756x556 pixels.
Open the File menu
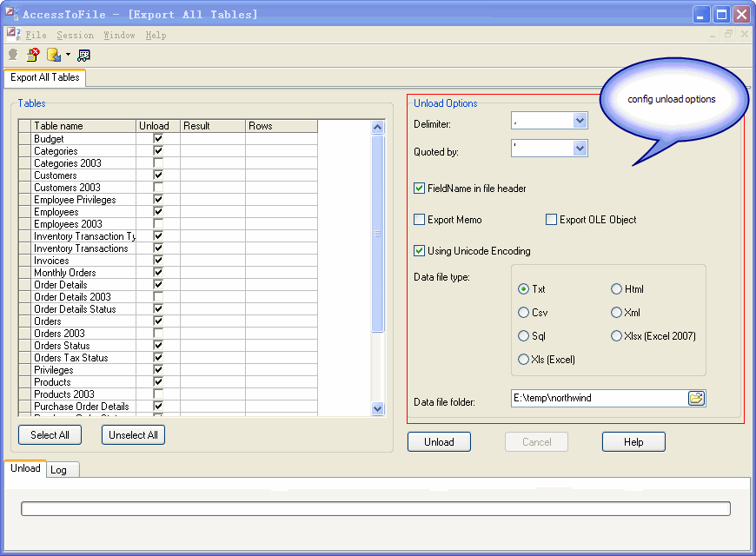(x=36, y=36)
